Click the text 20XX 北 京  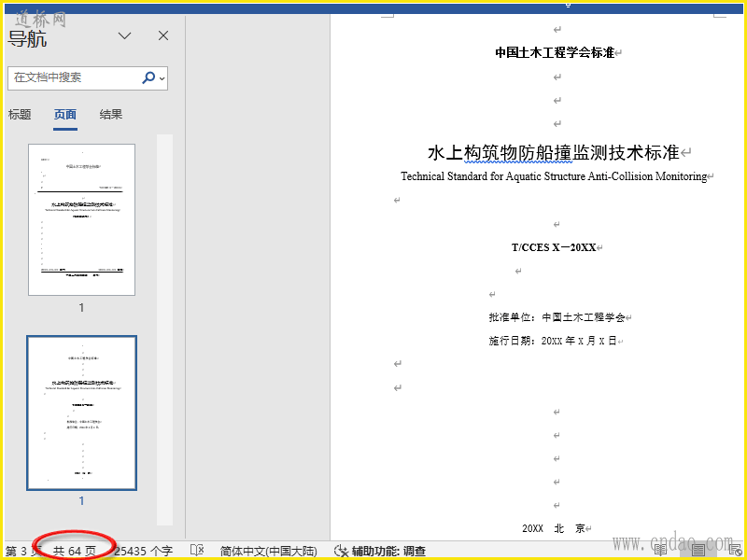click(x=554, y=528)
